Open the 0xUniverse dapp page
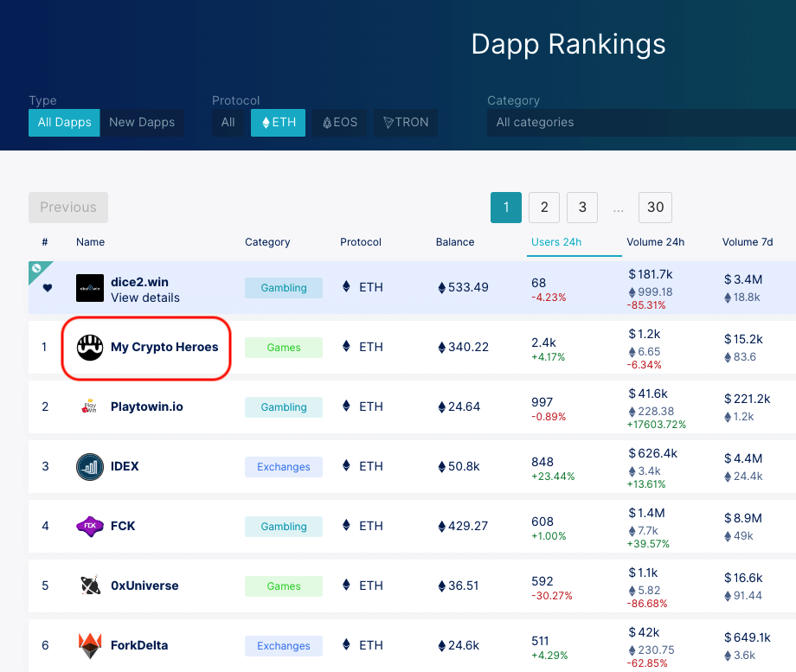This screenshot has width=796, height=672. (144, 586)
